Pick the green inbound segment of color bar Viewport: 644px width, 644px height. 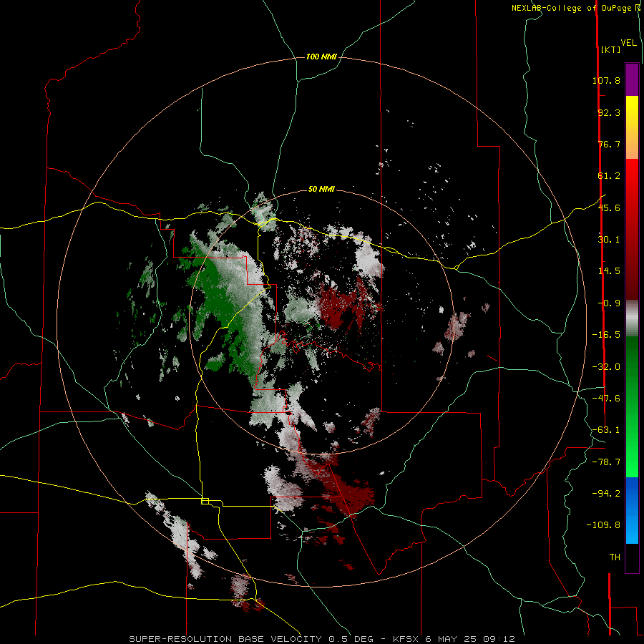pos(632,406)
